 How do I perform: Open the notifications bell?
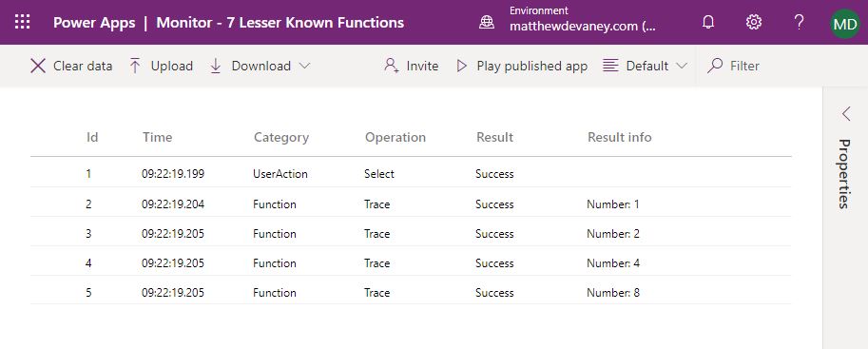[x=708, y=22]
